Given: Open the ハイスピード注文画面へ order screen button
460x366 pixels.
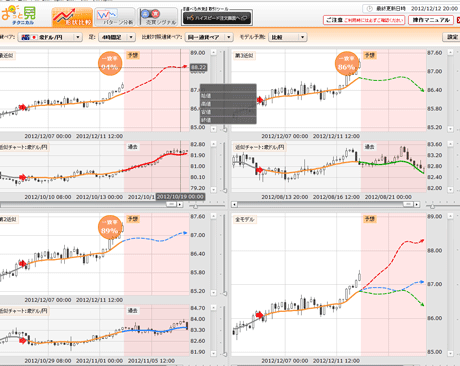Looking at the screenshot, I should 217,18.
